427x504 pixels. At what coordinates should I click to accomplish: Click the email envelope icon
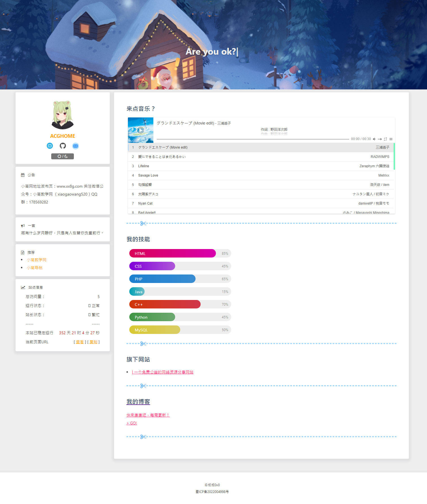(75, 146)
